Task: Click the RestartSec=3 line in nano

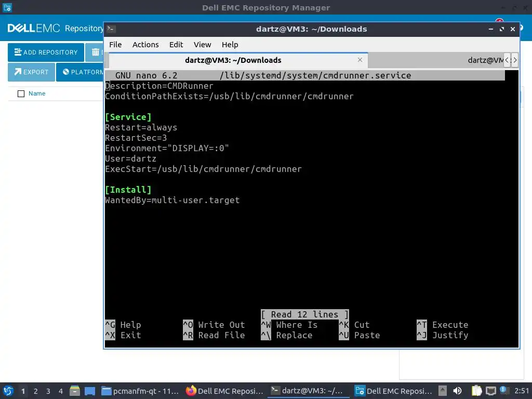Action: [x=136, y=138]
